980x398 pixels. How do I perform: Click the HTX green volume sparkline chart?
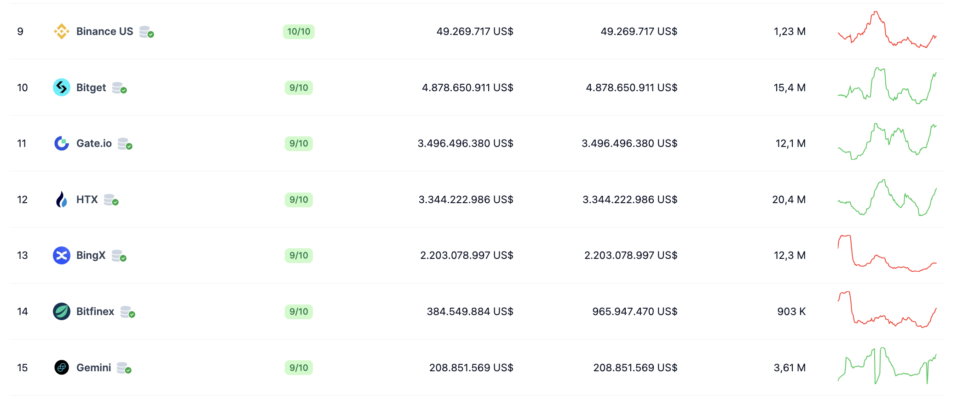887,199
